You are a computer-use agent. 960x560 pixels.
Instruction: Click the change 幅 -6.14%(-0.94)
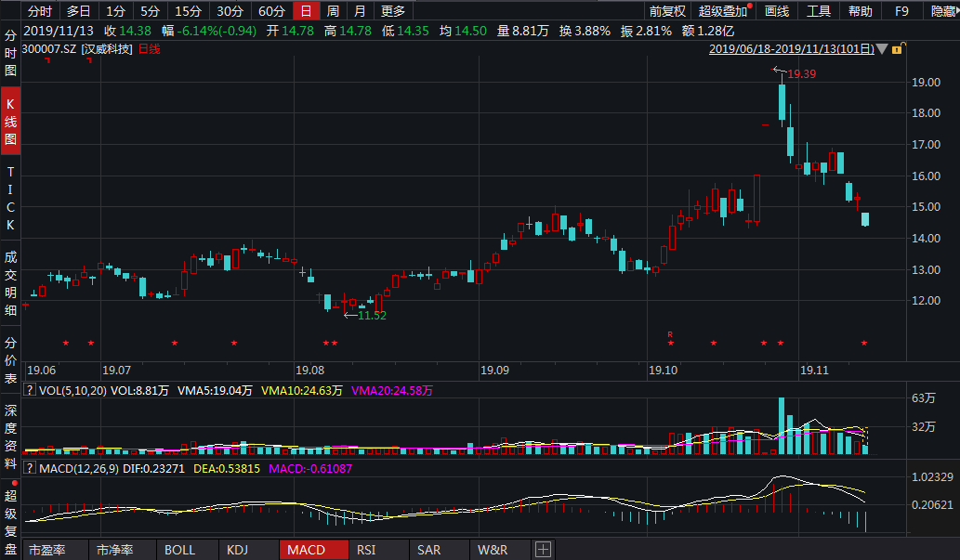(x=209, y=31)
